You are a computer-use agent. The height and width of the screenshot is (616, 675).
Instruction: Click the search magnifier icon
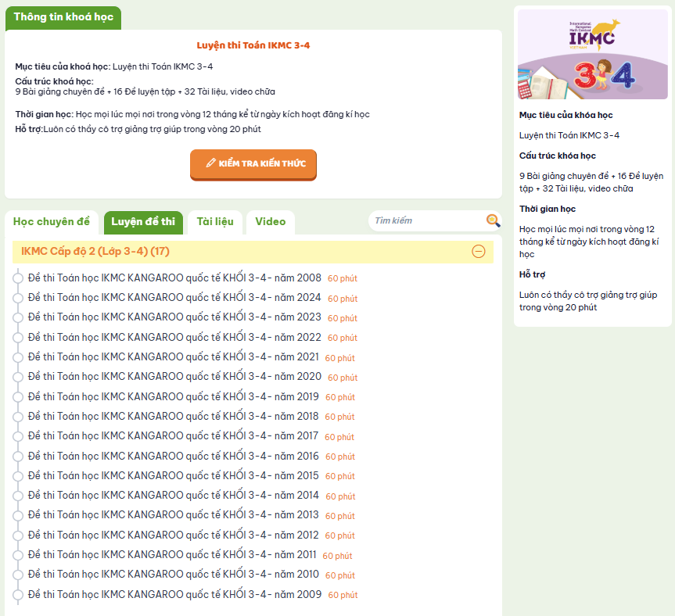click(493, 220)
